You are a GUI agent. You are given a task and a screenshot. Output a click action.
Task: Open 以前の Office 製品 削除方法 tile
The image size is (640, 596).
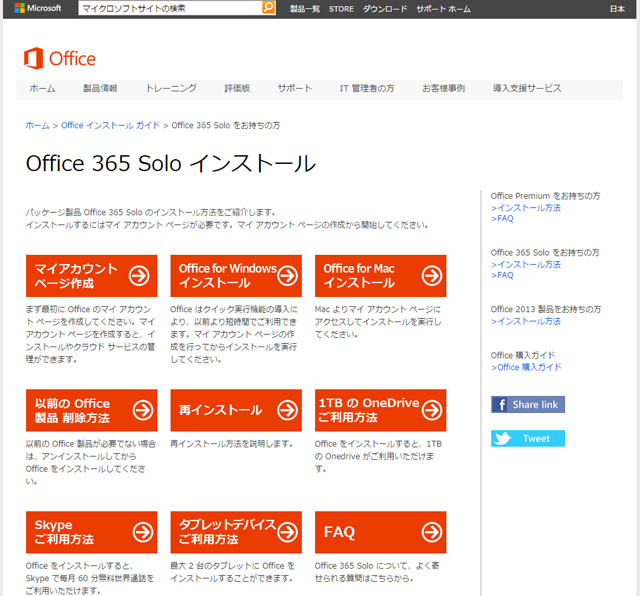click(91, 410)
